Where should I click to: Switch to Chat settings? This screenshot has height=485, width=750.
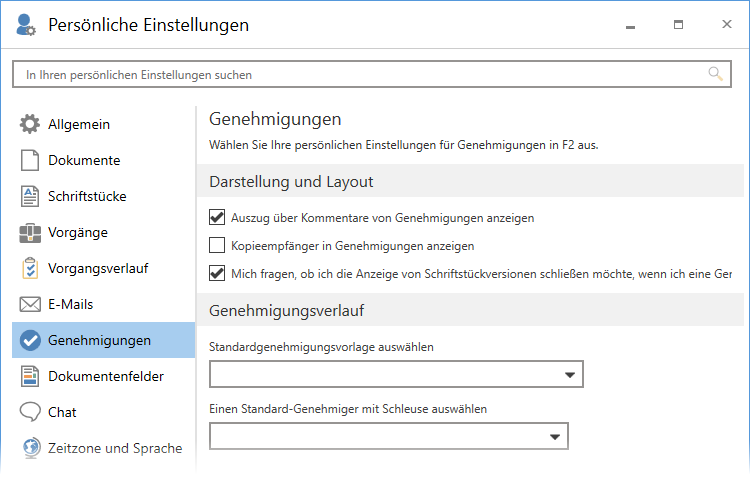coord(103,412)
